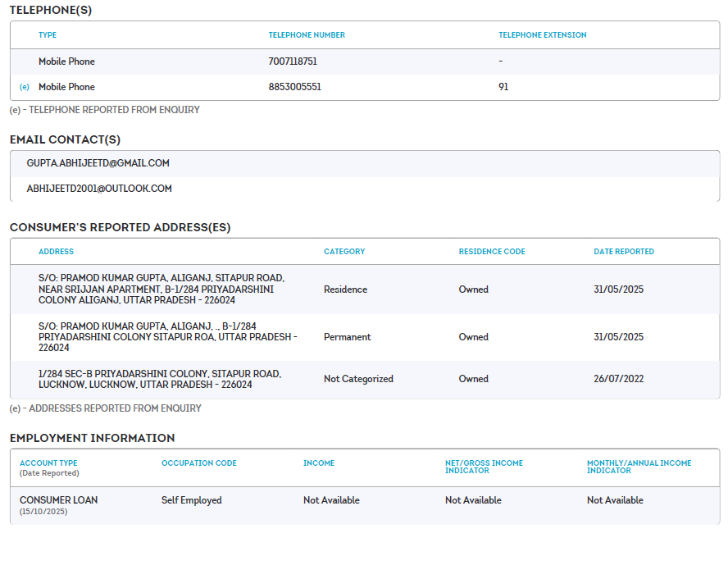This screenshot has width=728, height=579.
Task: Click the Address column header
Action: tap(56, 252)
